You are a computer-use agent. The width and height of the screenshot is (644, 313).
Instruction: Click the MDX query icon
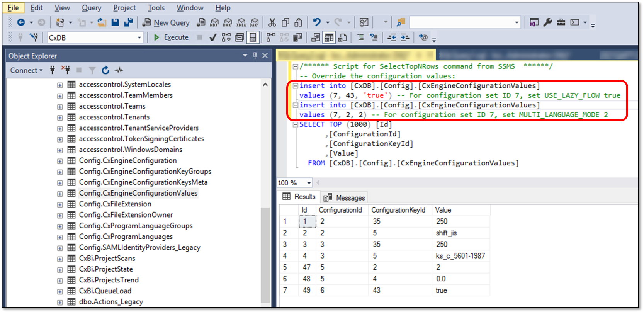(x=214, y=22)
